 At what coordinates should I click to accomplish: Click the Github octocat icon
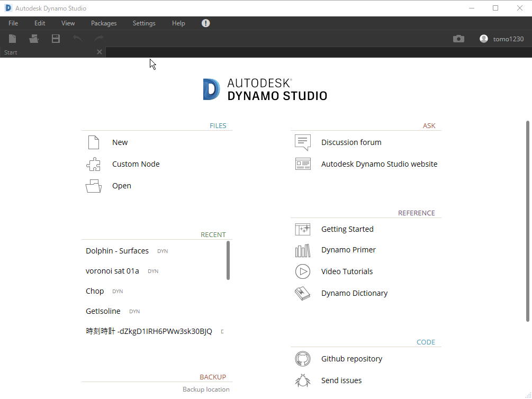pyautogui.click(x=303, y=359)
